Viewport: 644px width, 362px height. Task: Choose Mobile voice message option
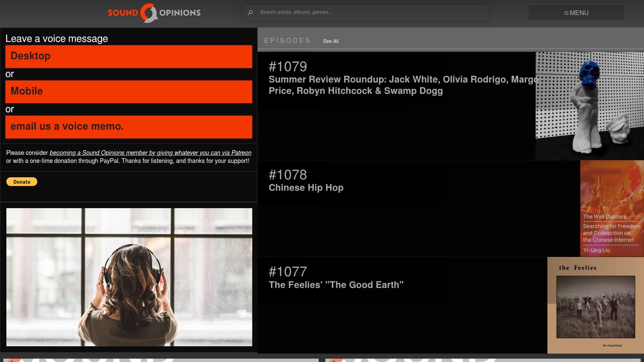(129, 92)
